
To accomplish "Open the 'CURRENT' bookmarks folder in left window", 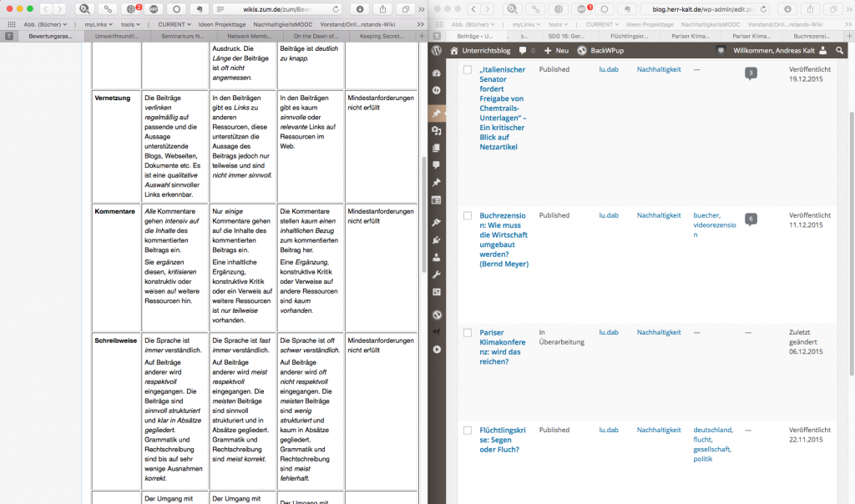I will tap(175, 24).
